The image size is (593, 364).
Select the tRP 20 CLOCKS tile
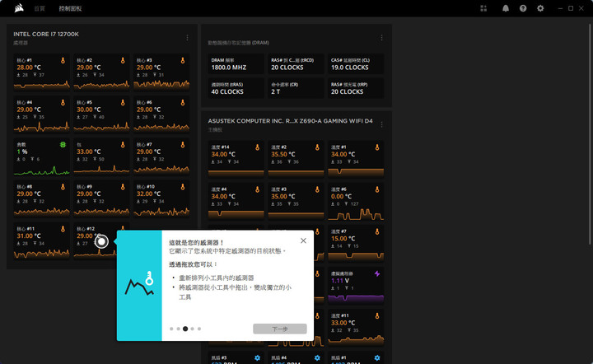(356, 88)
